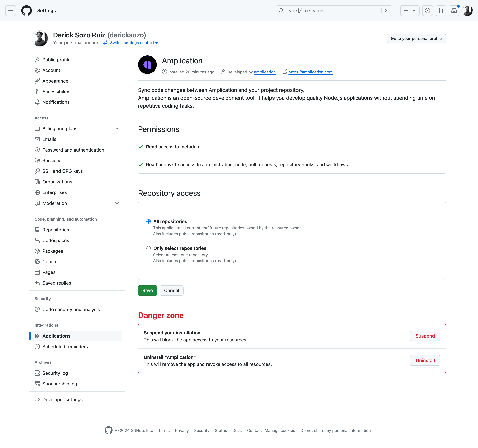Click the SSH key icon

37,171
